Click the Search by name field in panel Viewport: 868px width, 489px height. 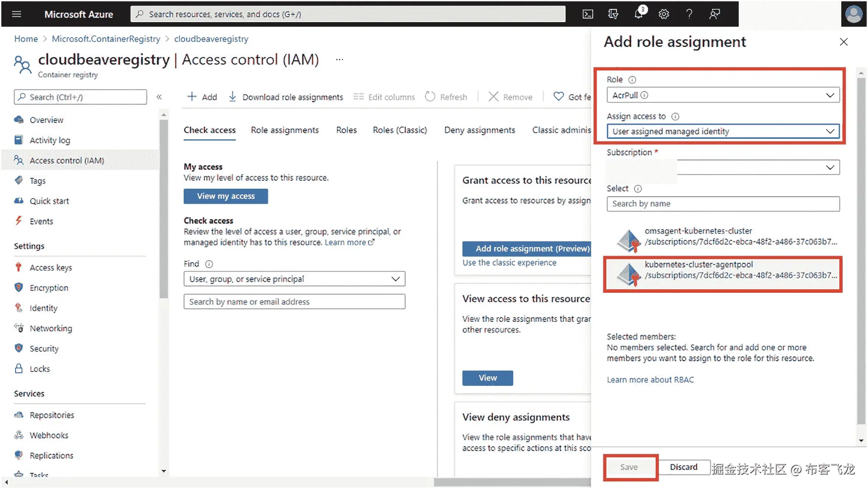point(723,204)
